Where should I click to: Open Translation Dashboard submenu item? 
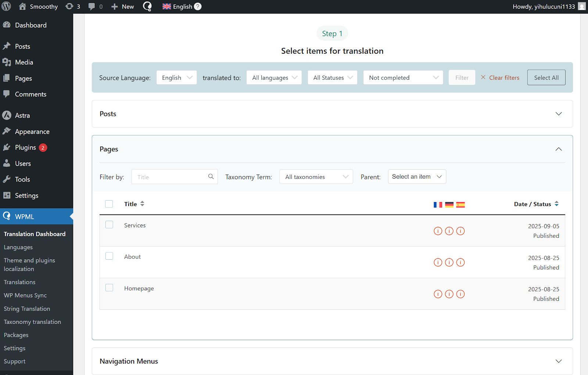pyautogui.click(x=35, y=234)
